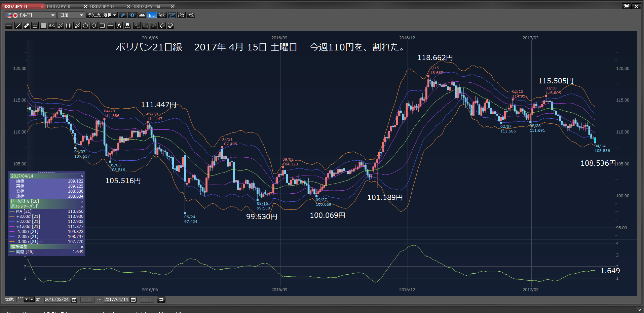Image resolution: width=644 pixels, height=313 pixels.
Task: Click the bar count field 300
Action: click(20, 299)
